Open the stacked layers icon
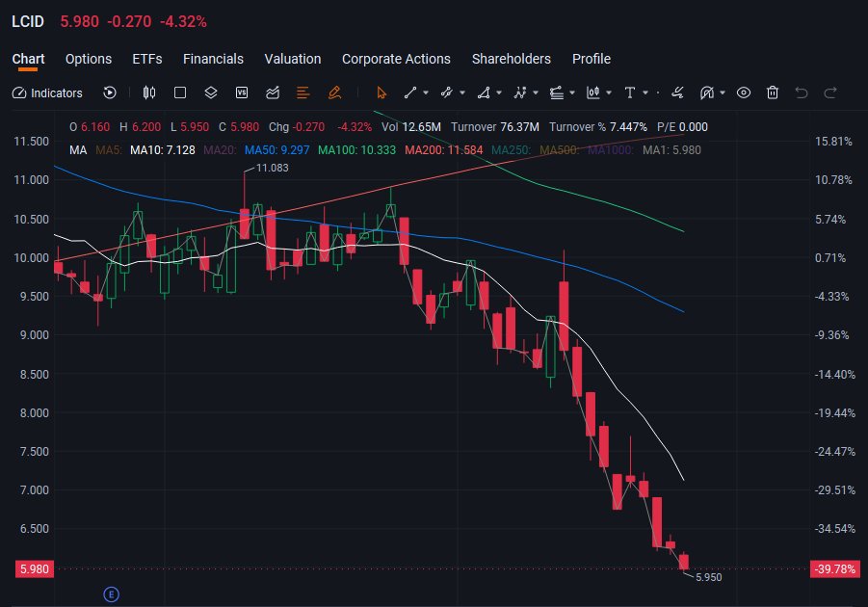 [x=211, y=93]
